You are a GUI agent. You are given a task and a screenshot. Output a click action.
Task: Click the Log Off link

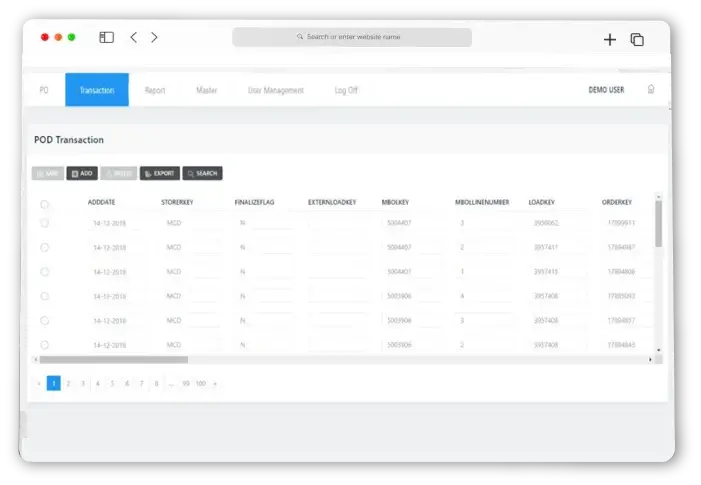point(346,90)
